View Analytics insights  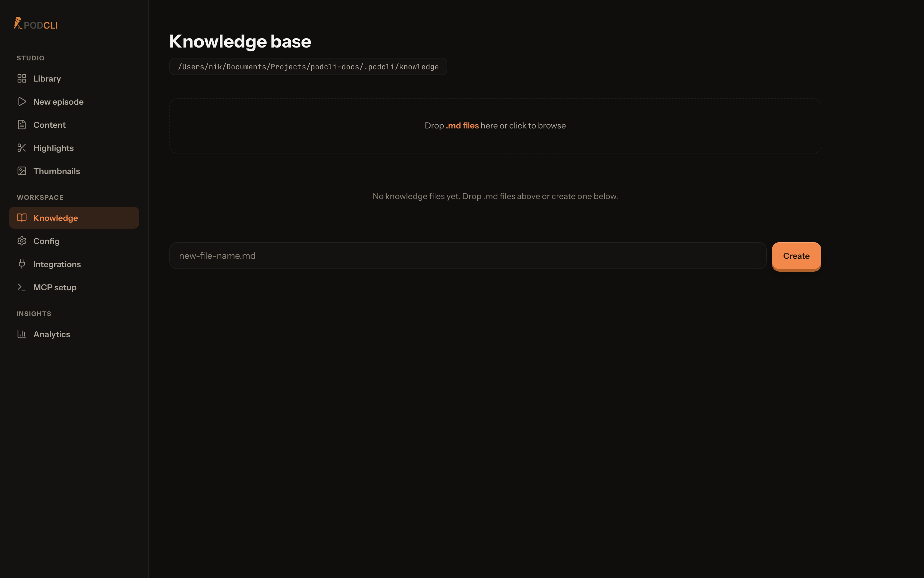(x=74, y=334)
